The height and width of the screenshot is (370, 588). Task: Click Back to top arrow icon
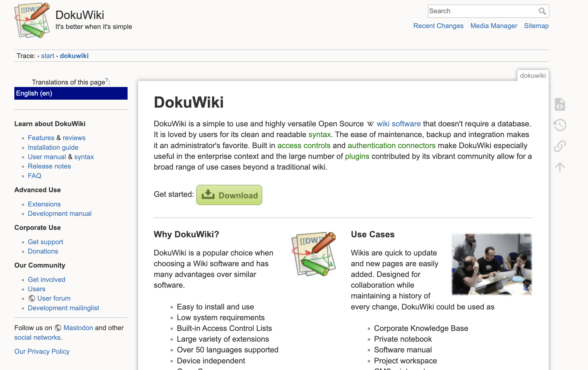pos(560,167)
